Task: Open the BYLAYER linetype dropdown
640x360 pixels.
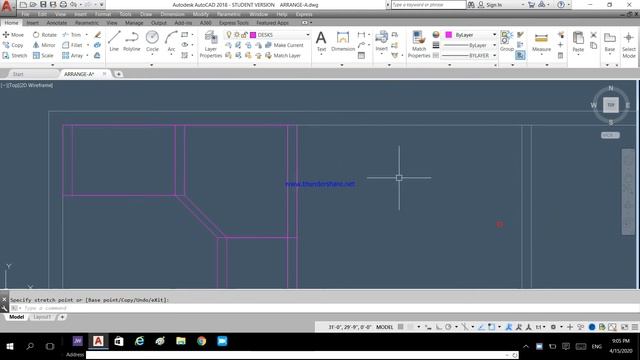Action: tap(494, 55)
